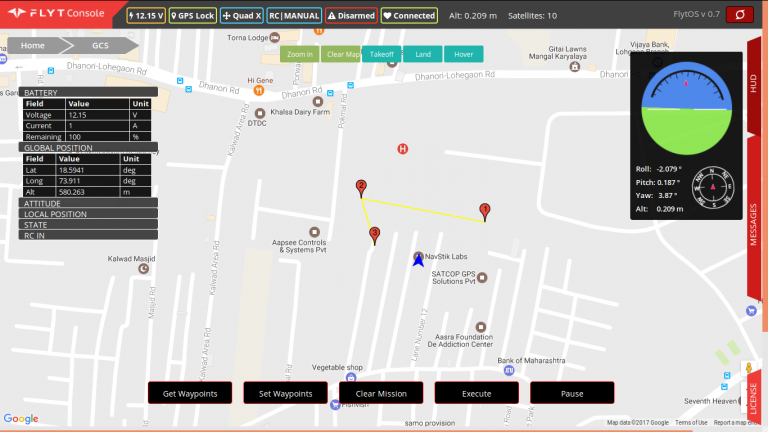The width and height of the screenshot is (768, 432).
Task: Expand the LOCAL POSITION panel
Action: [88, 214]
